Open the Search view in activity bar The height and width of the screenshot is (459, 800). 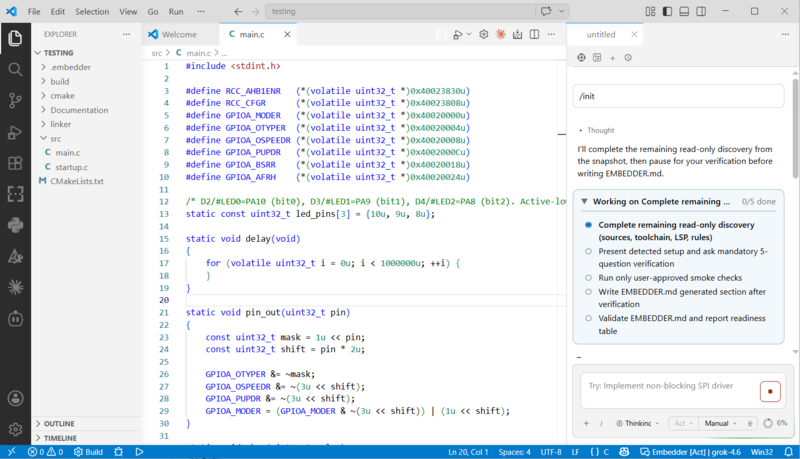pos(15,69)
